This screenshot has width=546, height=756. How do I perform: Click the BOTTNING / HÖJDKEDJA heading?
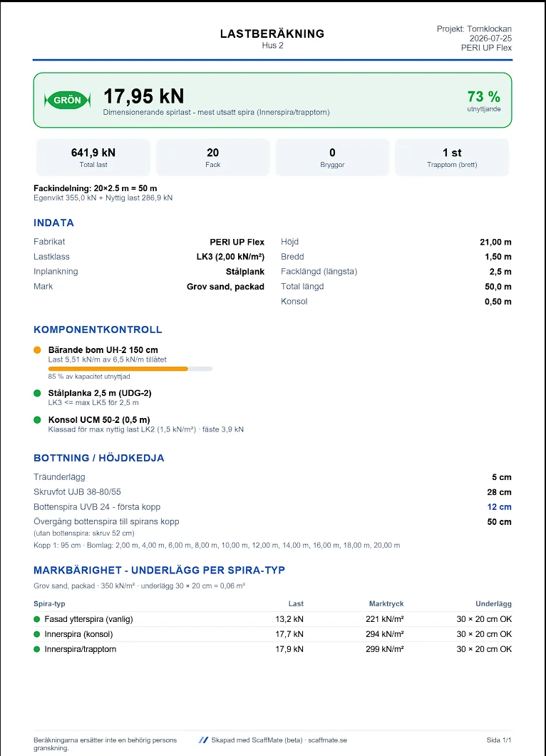[99, 458]
